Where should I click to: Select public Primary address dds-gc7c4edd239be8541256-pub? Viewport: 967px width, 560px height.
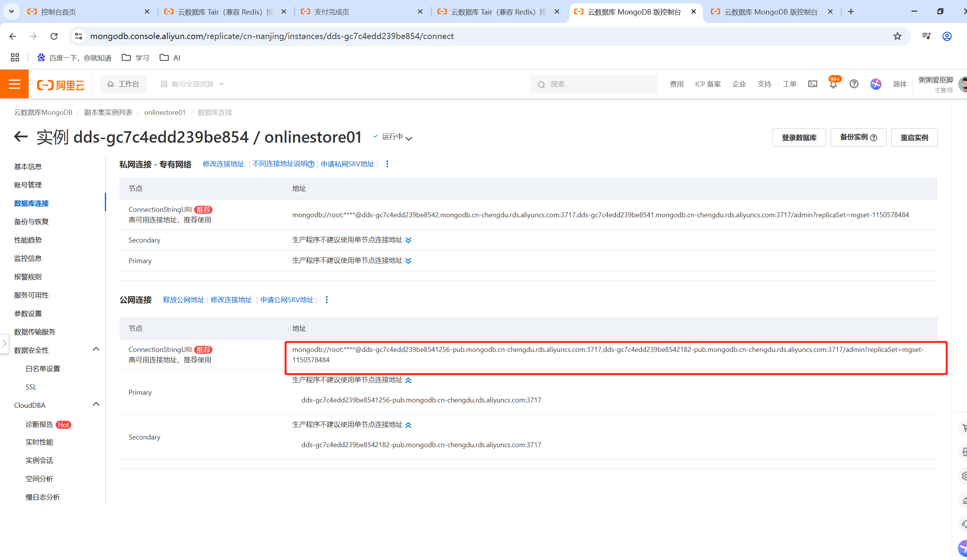click(421, 400)
